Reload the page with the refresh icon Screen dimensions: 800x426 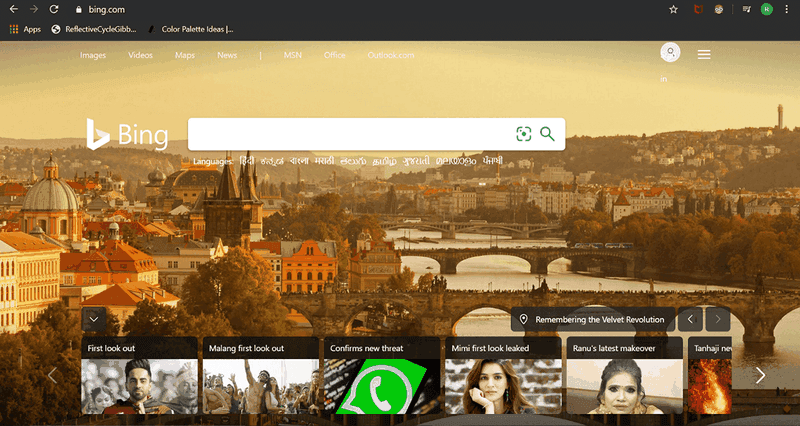54,9
